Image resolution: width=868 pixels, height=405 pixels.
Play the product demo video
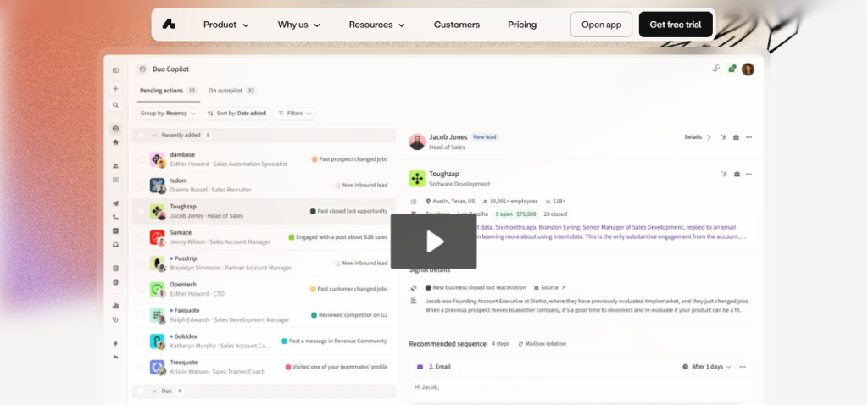(x=433, y=241)
